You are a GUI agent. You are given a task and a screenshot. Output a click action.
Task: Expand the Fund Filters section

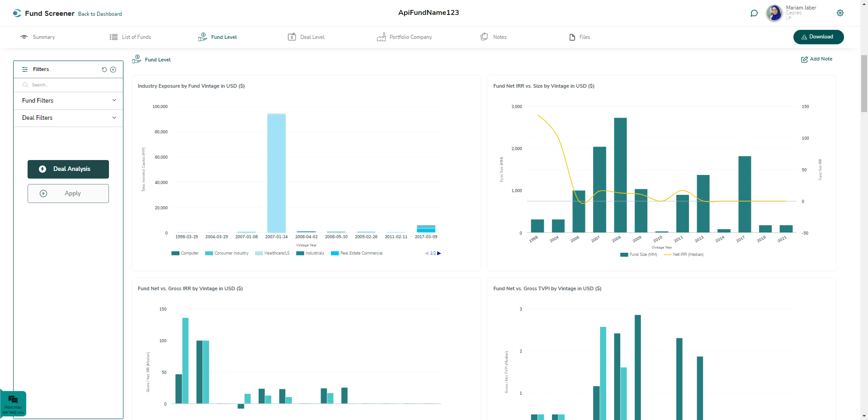(68, 101)
